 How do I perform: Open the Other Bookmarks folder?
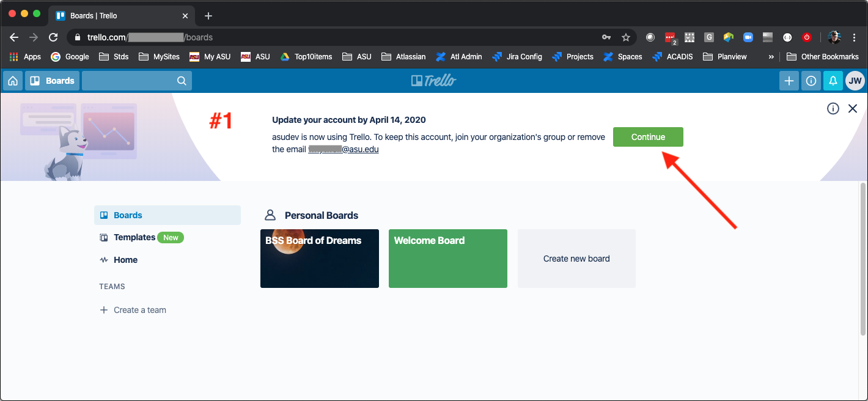(823, 56)
